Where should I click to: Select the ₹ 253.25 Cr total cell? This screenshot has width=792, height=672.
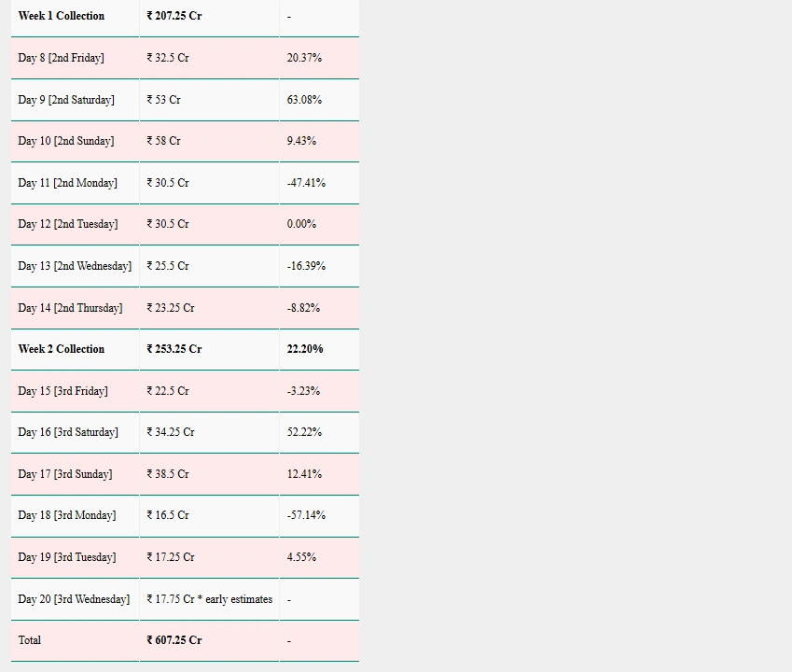174,349
